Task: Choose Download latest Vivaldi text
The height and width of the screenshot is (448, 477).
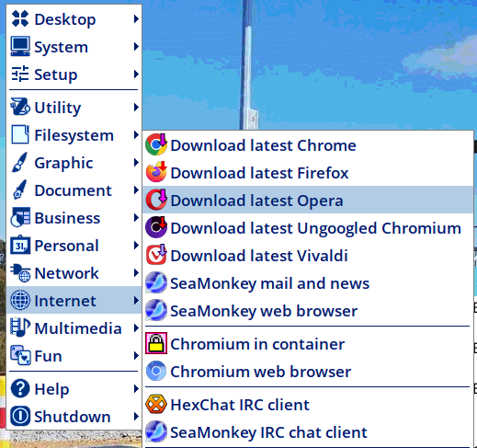Action: (x=259, y=256)
